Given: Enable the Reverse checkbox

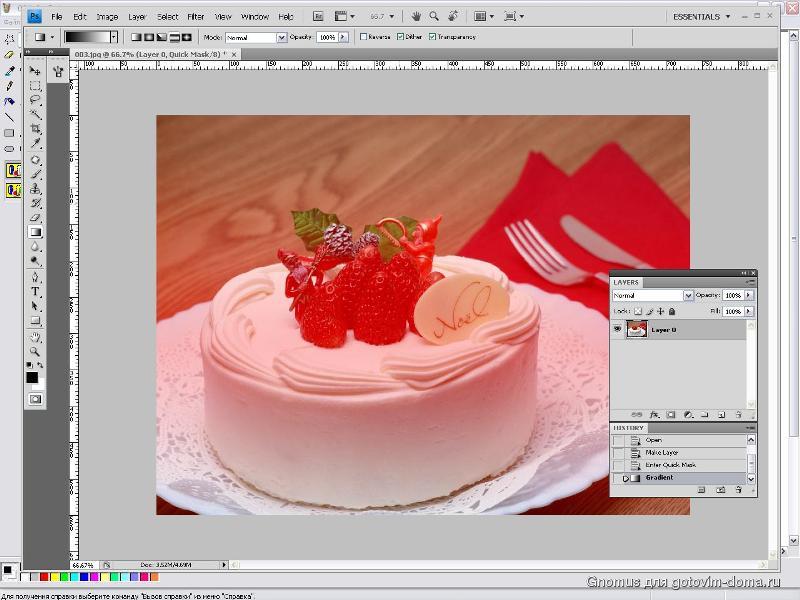Looking at the screenshot, I should (363, 37).
